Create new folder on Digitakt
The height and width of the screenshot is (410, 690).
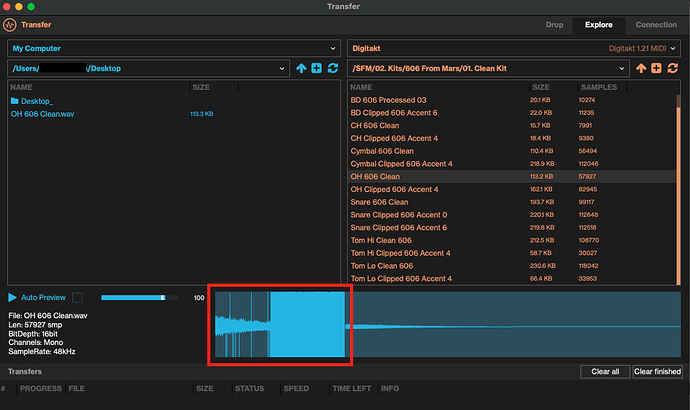pos(656,68)
